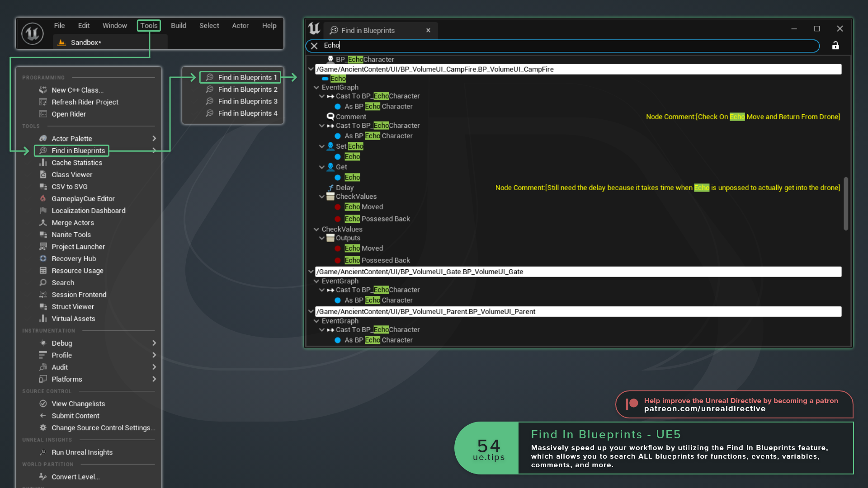Open the Tools menu
This screenshot has width=868, height=488.
click(149, 26)
